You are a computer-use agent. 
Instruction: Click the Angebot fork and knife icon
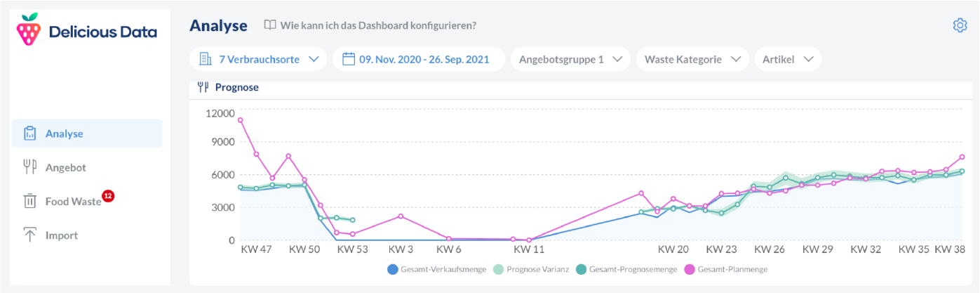tap(29, 167)
